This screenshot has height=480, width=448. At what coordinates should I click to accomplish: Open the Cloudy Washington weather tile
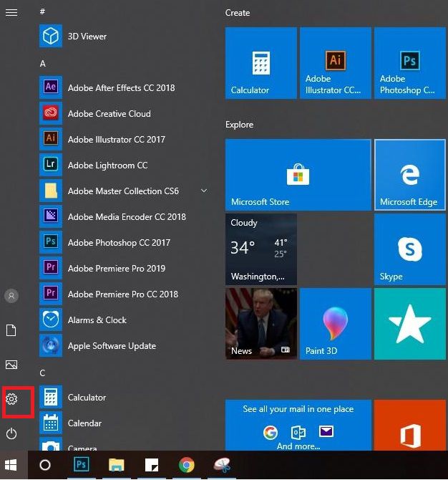point(260,249)
